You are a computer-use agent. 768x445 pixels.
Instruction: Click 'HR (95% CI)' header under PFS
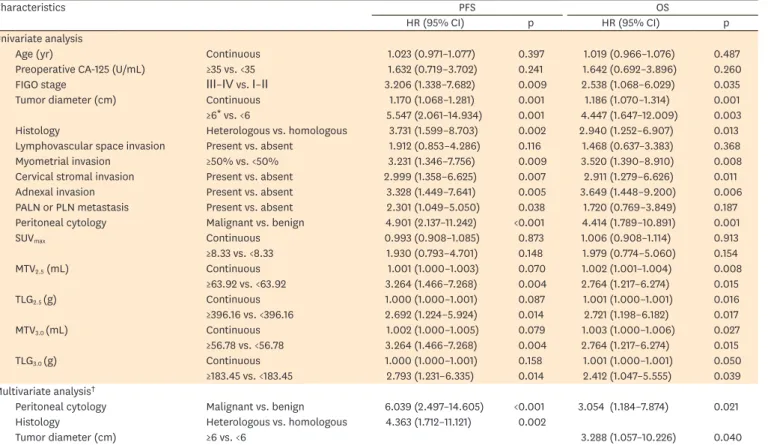(x=435, y=23)
